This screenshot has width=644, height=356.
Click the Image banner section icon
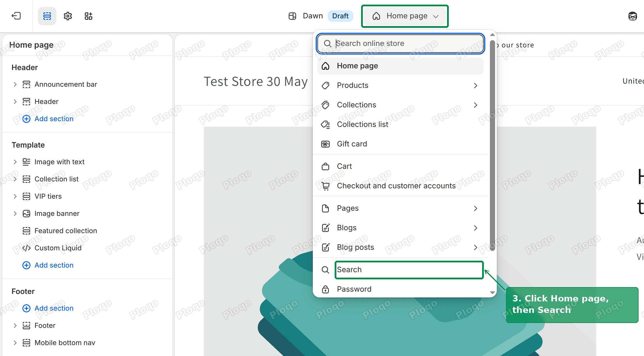26,214
